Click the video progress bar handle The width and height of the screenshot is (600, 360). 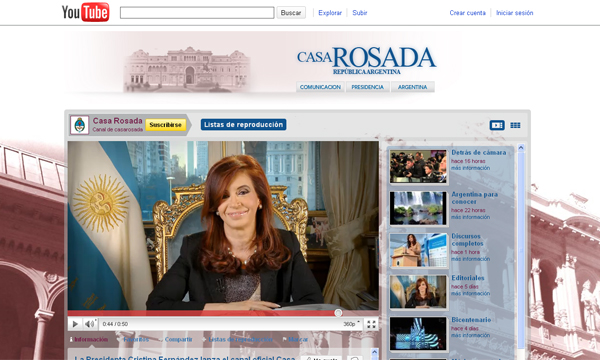pos(338,313)
